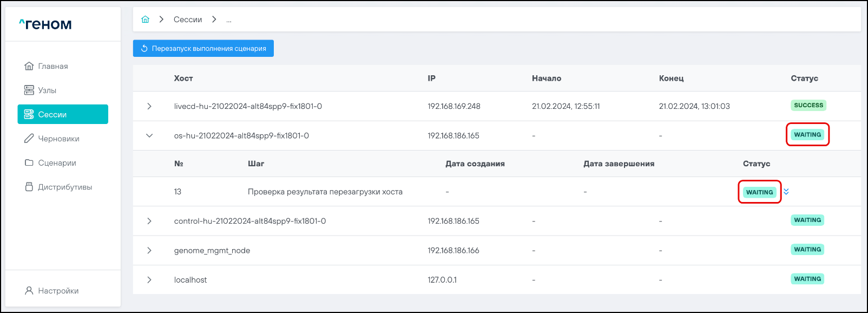Viewport: 868px width, 313px height.
Task: Open the Сессии menu item in sidebar
Action: 63,114
